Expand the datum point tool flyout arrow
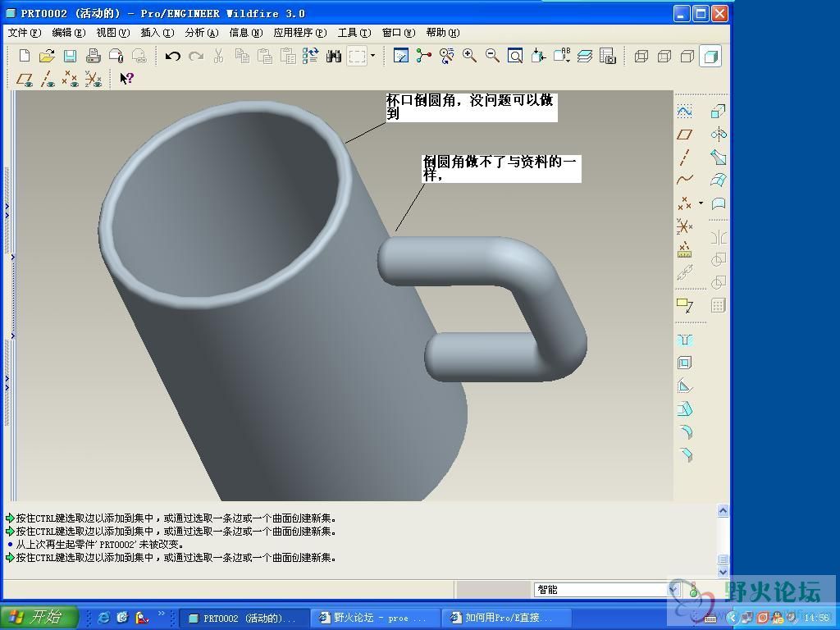This screenshot has height=630, width=840. click(701, 203)
